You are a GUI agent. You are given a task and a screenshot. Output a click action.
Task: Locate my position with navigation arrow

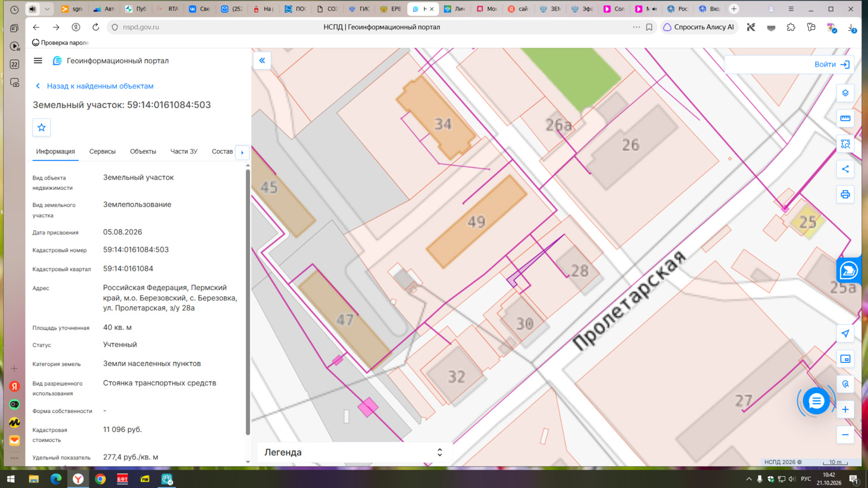pos(845,333)
